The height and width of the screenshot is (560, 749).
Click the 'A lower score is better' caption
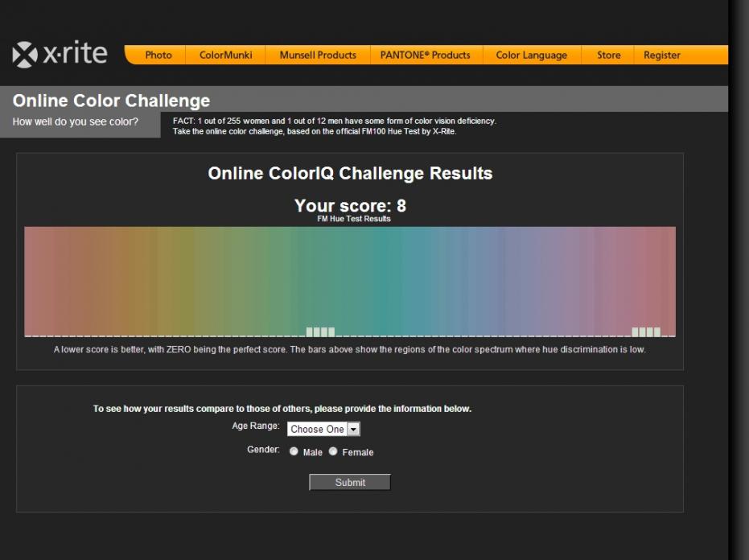[x=350, y=350]
